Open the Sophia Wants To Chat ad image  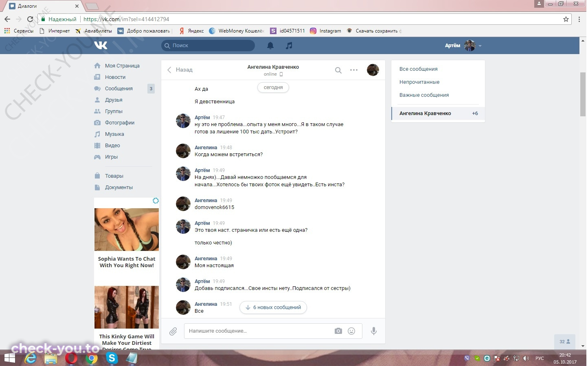click(x=127, y=230)
